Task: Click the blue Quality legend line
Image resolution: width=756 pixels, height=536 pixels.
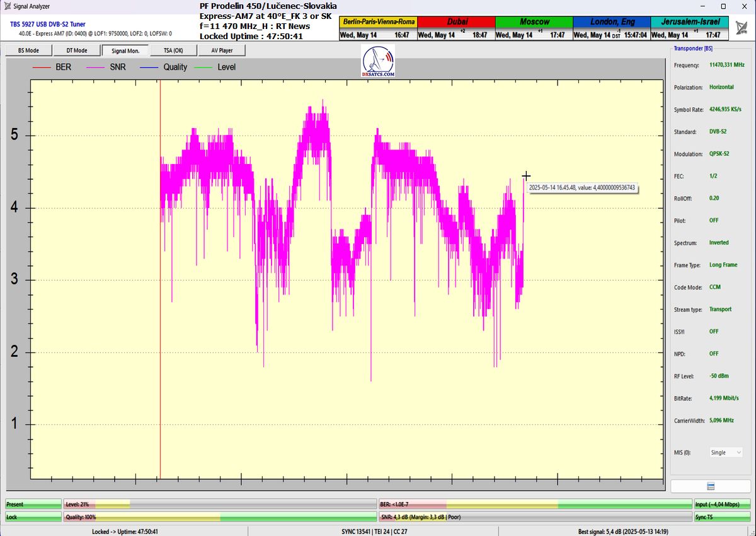Action: tap(150, 67)
